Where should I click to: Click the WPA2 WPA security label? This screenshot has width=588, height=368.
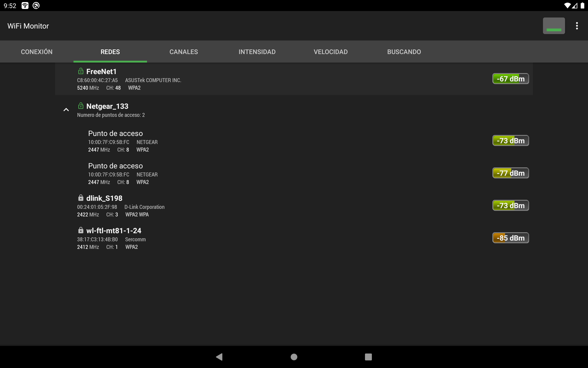[137, 214]
